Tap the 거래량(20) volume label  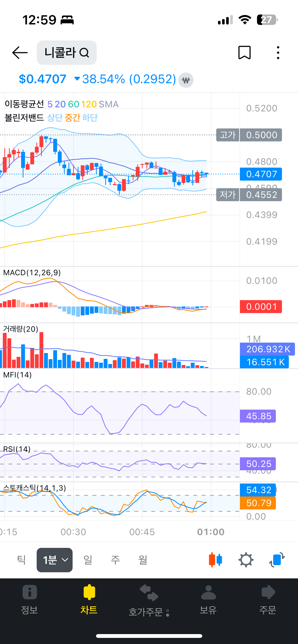[21, 329]
